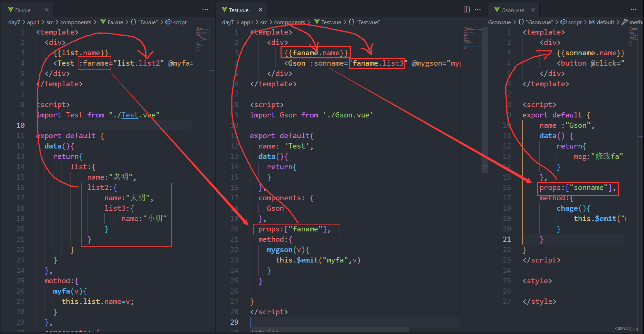Image resolution: width=644 pixels, height=334 pixels.
Task: Close the Gson.vue tab
Action: pyautogui.click(x=533, y=10)
